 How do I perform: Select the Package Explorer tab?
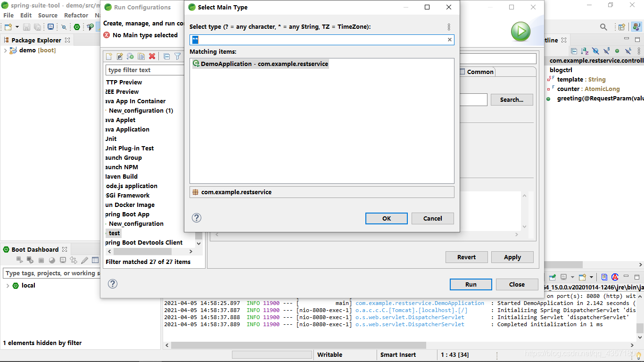[36, 40]
